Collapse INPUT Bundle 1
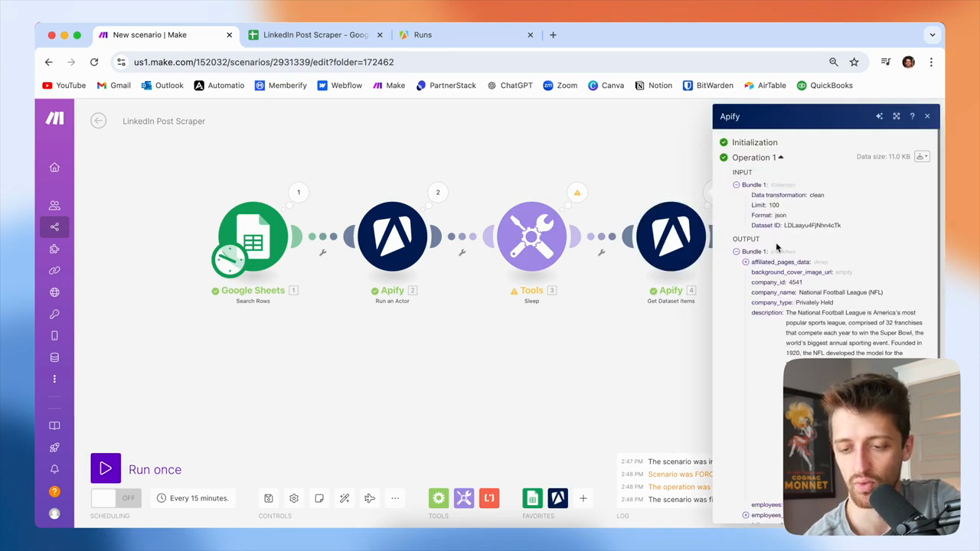 pyautogui.click(x=737, y=184)
